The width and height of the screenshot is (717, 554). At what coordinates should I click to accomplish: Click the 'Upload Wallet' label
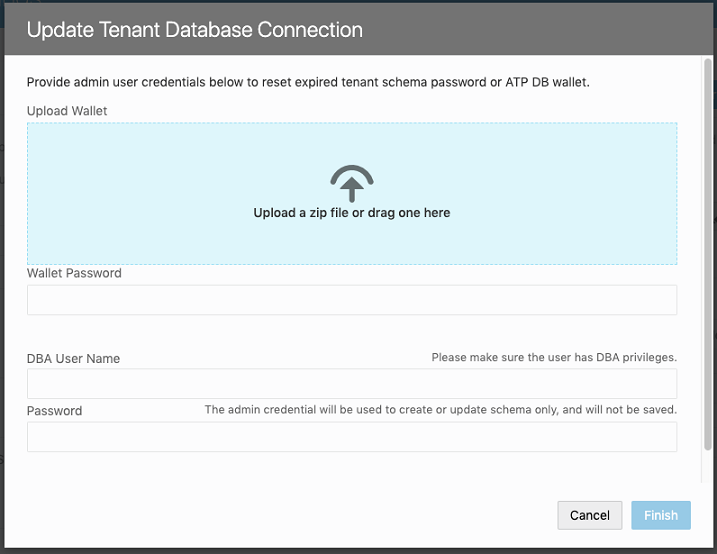tap(67, 111)
